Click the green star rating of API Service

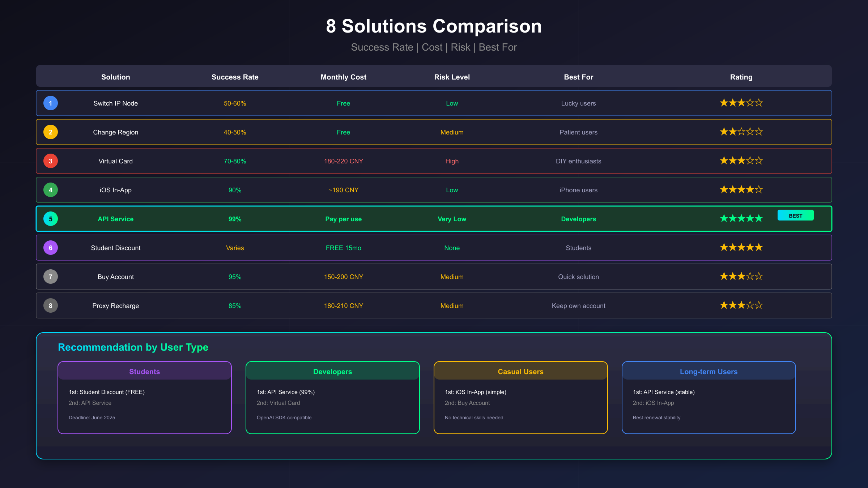click(741, 219)
